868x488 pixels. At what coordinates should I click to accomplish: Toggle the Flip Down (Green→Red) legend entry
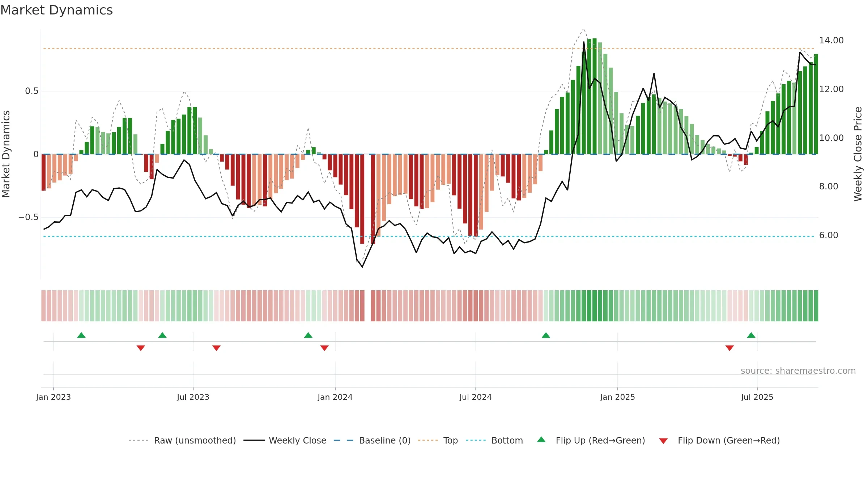click(719, 440)
